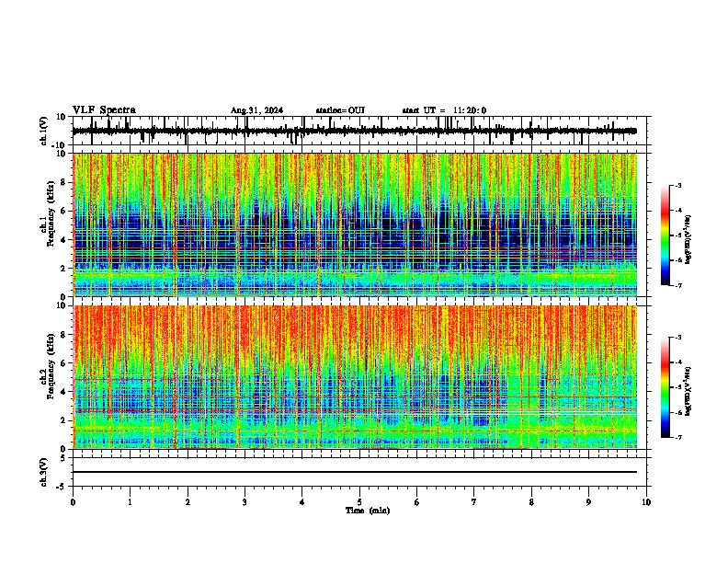The image size is (728, 563).
Task: Click the ch.2 color bar label log(PSD)
Action: 688,391
